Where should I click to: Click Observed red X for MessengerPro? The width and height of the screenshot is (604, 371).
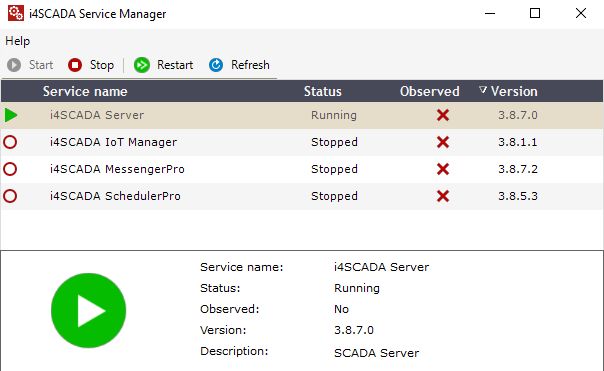[x=443, y=169]
